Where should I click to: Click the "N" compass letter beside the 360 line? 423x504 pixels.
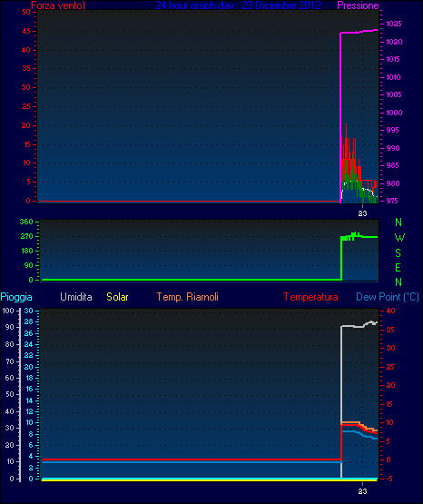tap(398, 222)
